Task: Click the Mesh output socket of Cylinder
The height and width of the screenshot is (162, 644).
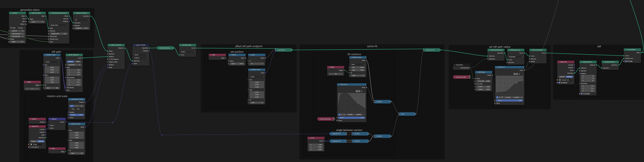Action: (26, 16)
